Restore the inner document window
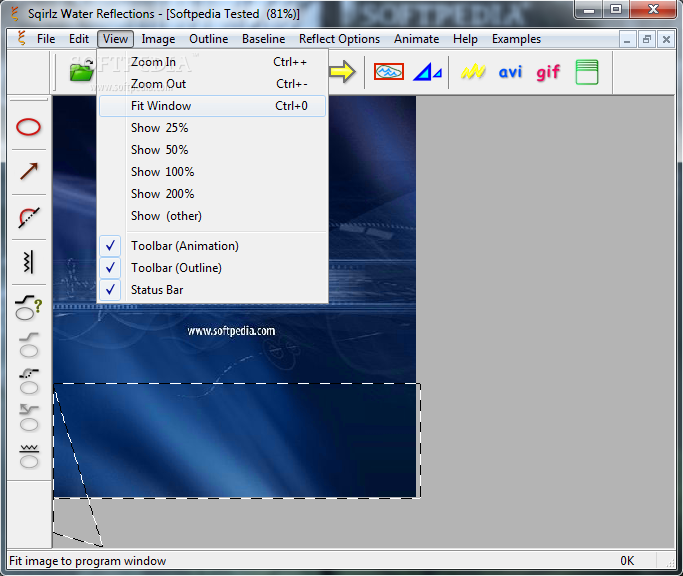The width and height of the screenshot is (683, 576). [x=647, y=40]
